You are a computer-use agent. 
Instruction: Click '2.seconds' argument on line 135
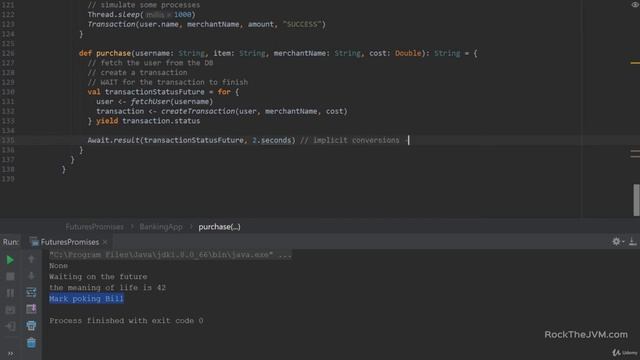(271, 140)
